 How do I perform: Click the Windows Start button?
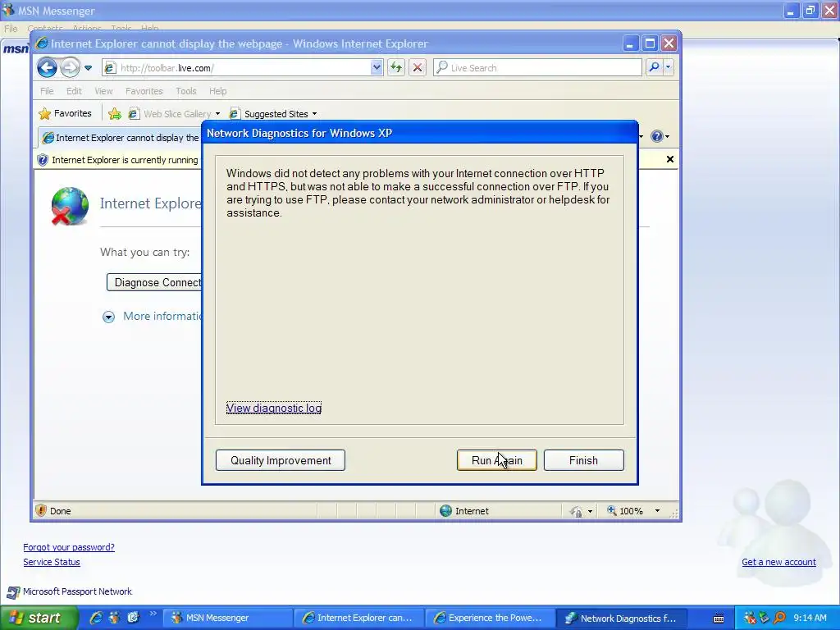pyautogui.click(x=39, y=618)
